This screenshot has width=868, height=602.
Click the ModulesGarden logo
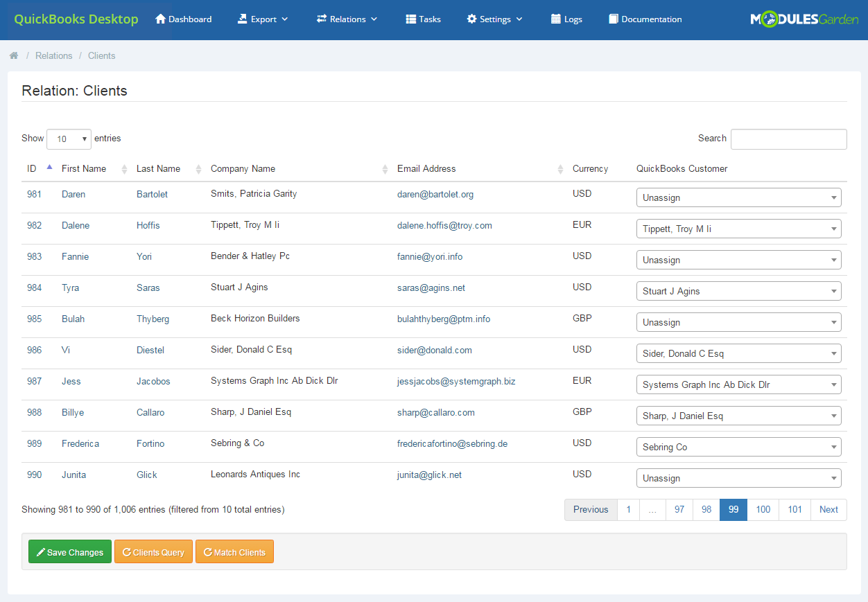803,19
